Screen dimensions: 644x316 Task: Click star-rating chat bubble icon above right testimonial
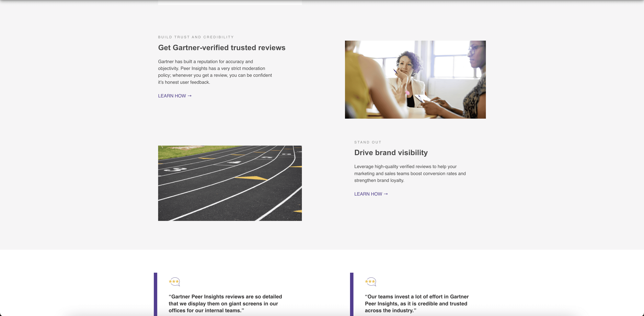pyautogui.click(x=371, y=282)
